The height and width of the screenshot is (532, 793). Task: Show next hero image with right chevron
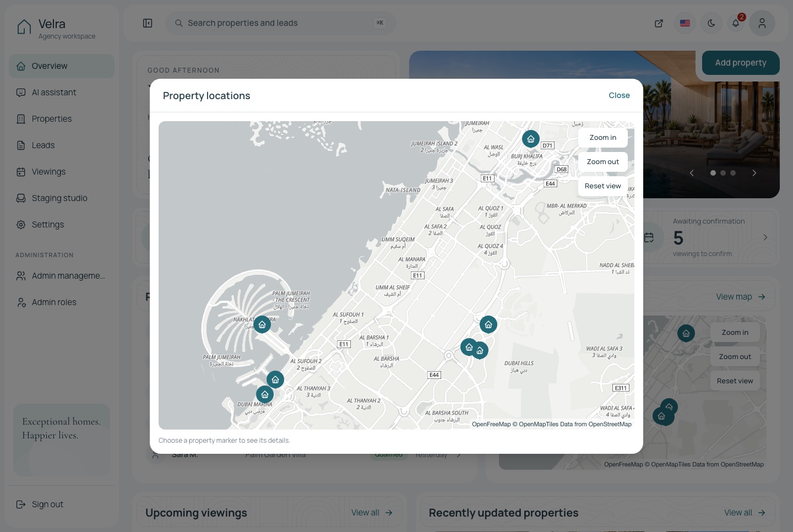pos(754,173)
